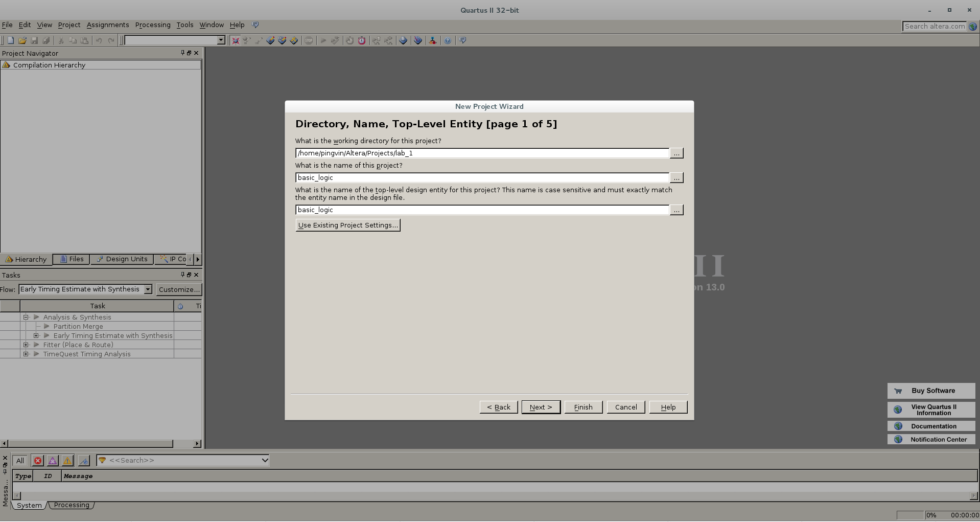Filter messages by red error icon

(38, 461)
